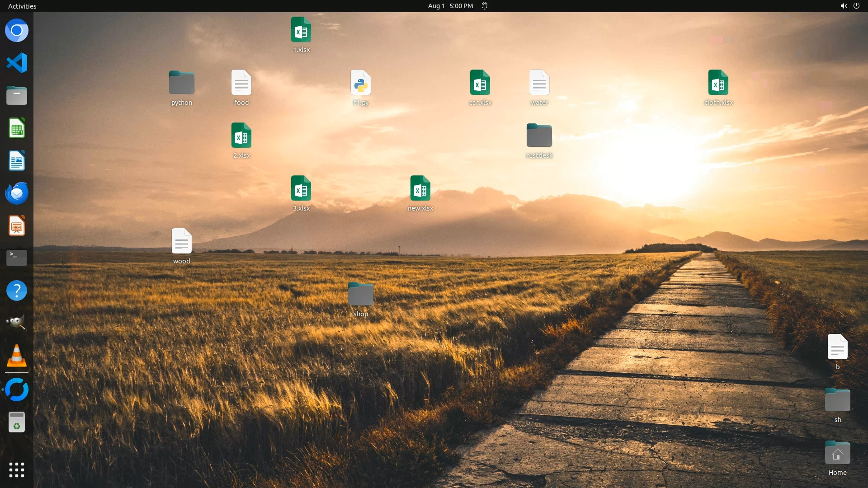Select the rustdesk folder on desktop
Image resolution: width=868 pixels, height=488 pixels.
pos(539,136)
